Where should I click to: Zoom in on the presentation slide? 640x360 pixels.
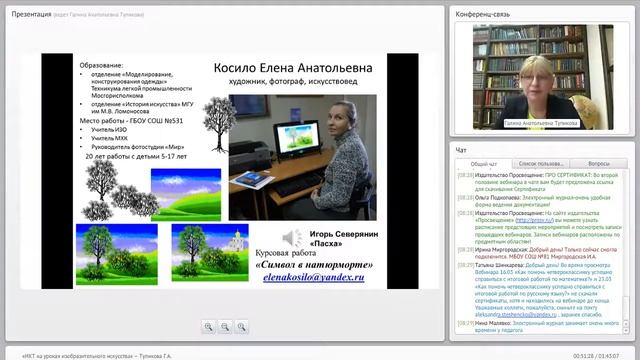(209, 327)
